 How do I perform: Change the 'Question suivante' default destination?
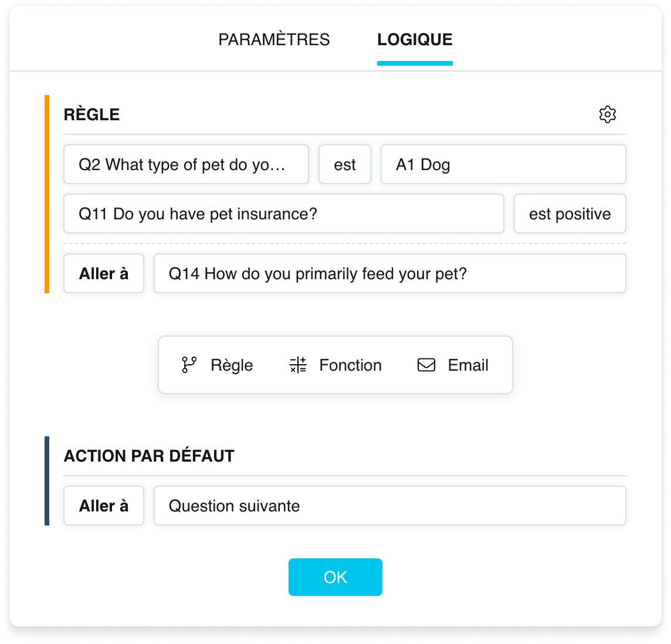click(390, 506)
